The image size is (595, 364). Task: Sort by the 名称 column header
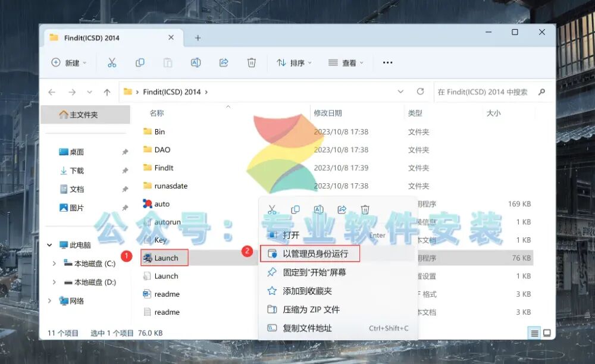[156, 113]
